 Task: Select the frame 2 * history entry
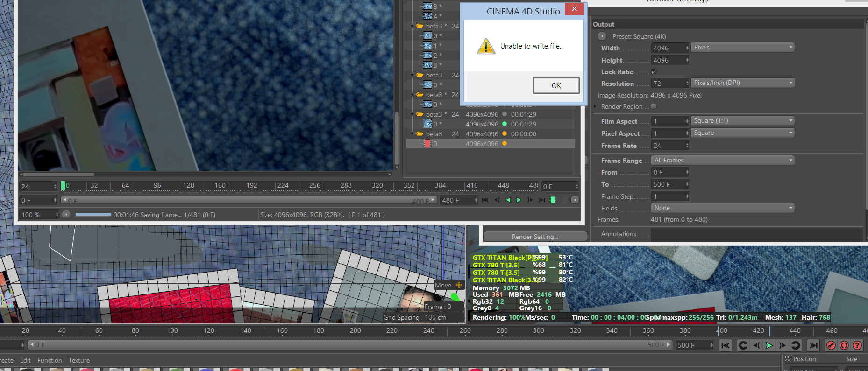coord(432,56)
